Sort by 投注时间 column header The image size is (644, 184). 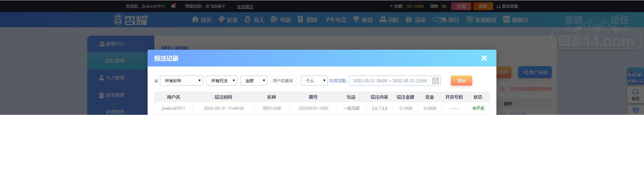[223, 97]
